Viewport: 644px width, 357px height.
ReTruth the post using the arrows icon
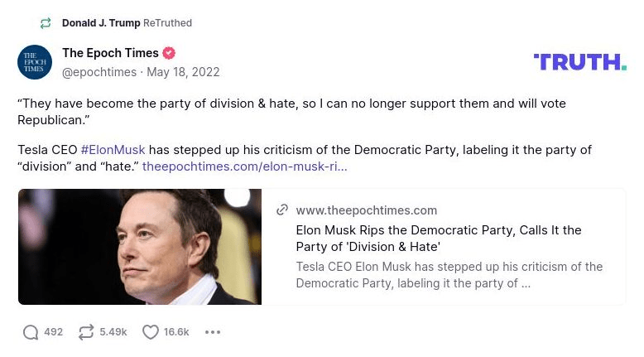86,332
